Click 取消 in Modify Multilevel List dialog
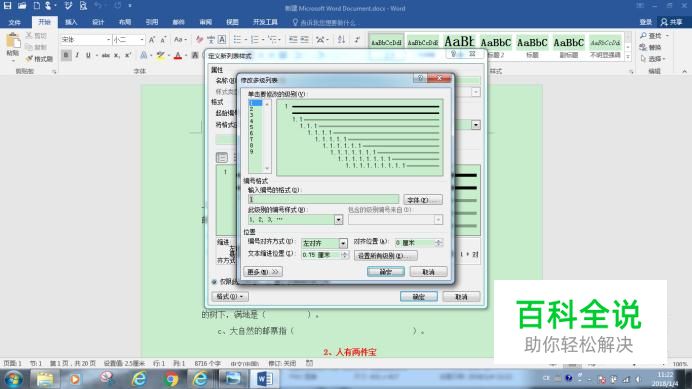This screenshot has height=389, width=692. click(429, 272)
